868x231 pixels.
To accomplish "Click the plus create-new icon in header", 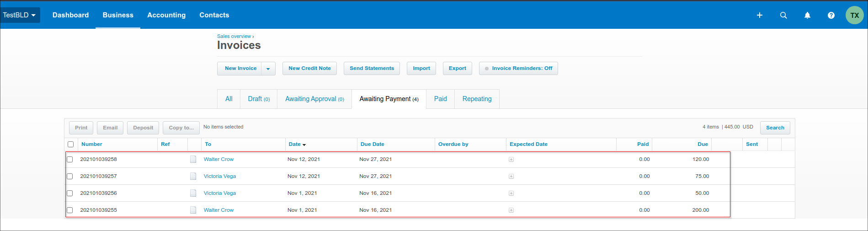I will pos(759,15).
